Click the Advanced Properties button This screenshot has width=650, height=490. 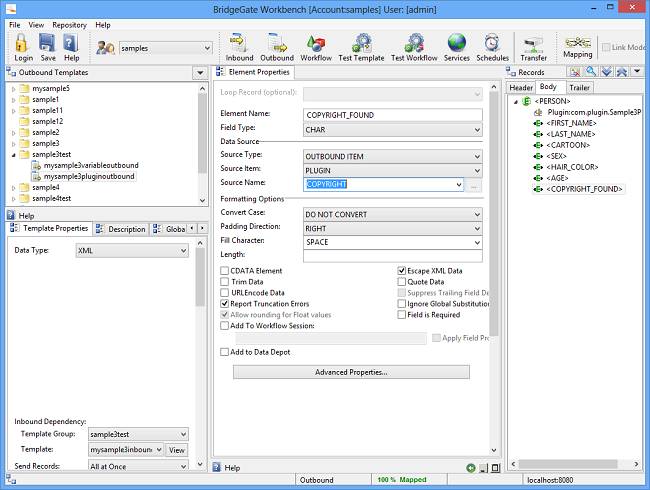[x=351, y=372]
